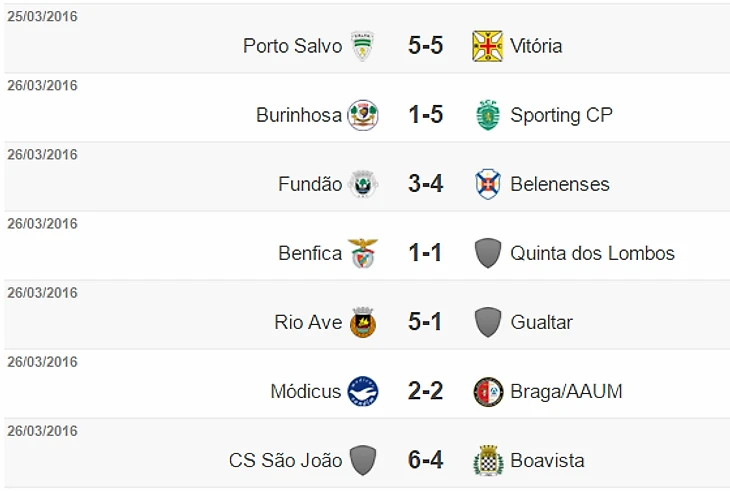Click the Braga/AAUM team name
730x491 pixels.
(x=566, y=391)
